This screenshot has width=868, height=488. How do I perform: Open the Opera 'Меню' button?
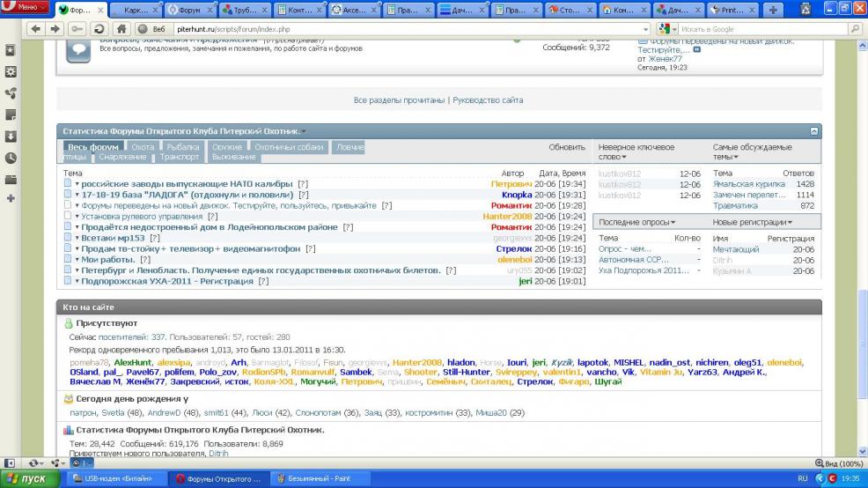(x=25, y=8)
